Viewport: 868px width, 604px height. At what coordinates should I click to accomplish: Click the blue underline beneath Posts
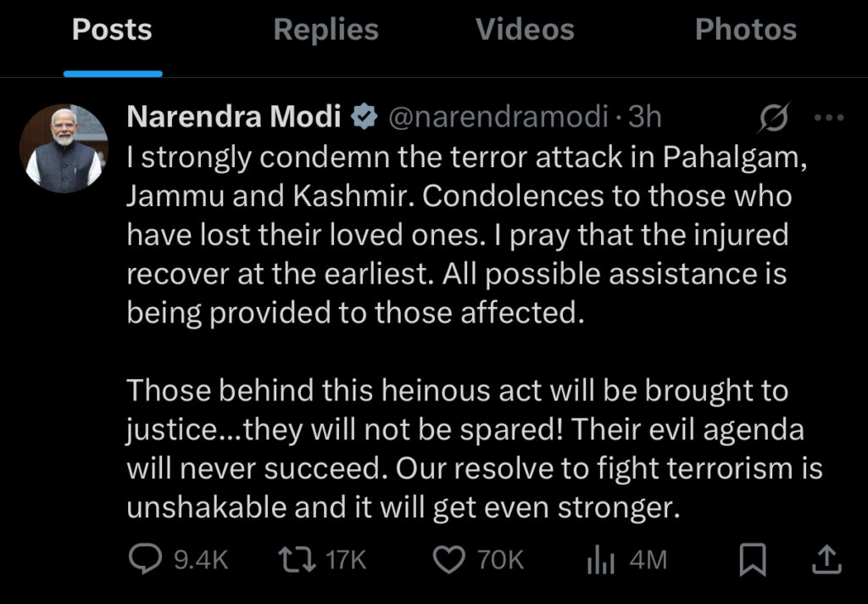click(x=112, y=74)
